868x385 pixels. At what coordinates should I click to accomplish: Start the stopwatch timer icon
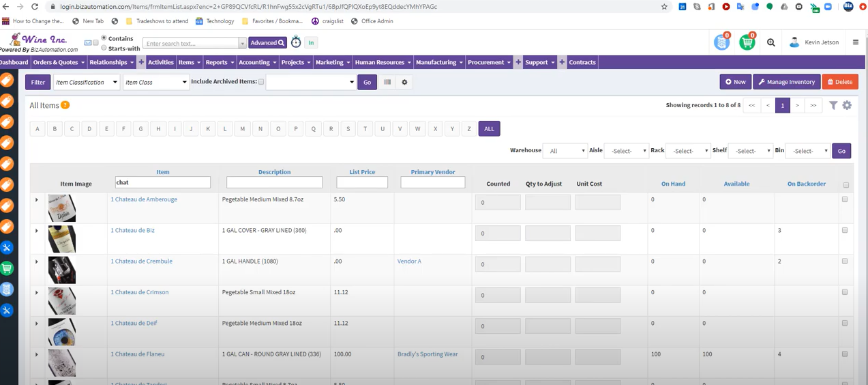(296, 42)
